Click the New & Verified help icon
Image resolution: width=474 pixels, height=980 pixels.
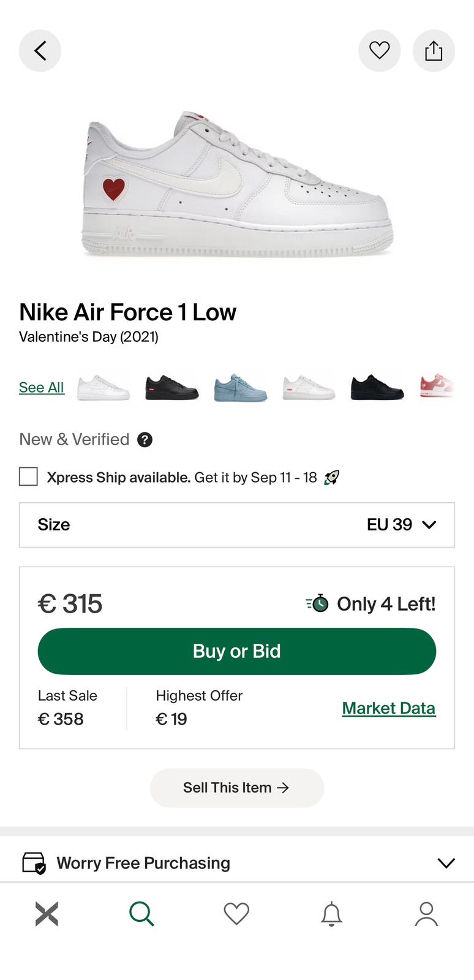click(145, 440)
